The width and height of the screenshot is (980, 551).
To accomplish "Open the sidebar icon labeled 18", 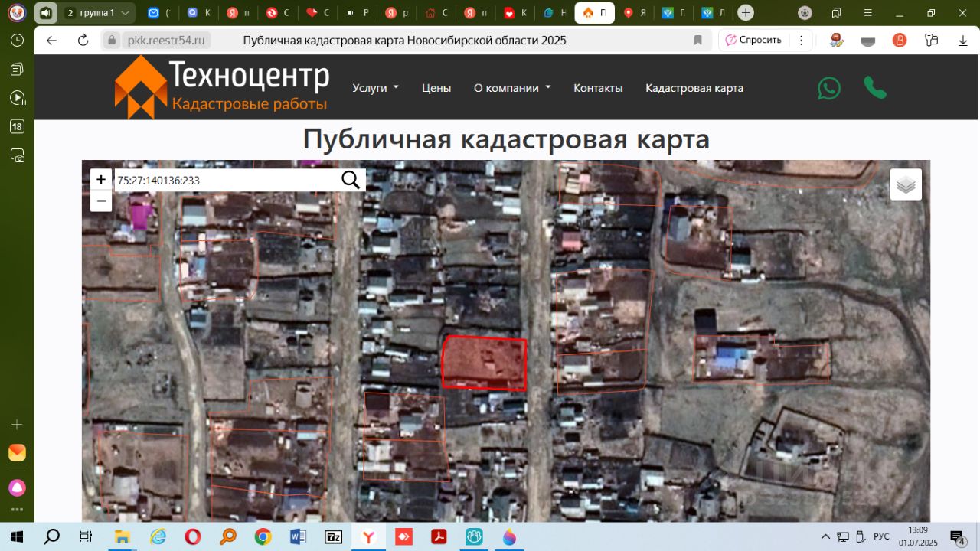I will click(17, 126).
